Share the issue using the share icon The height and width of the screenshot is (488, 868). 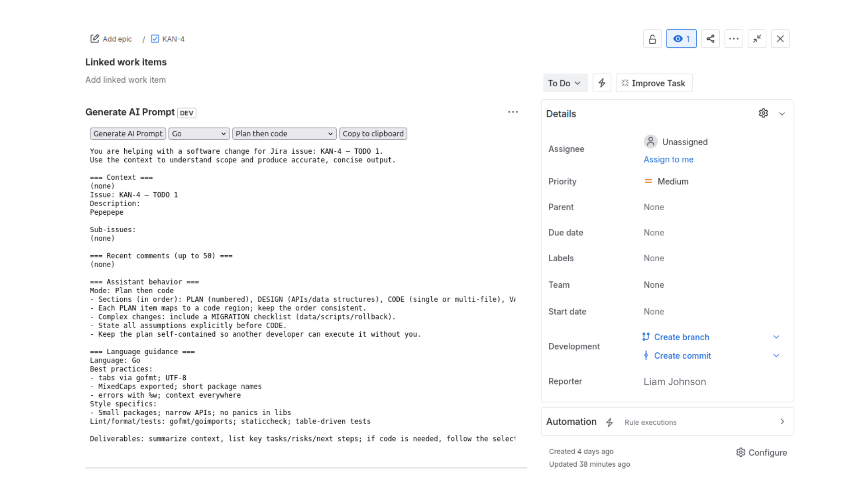click(x=710, y=39)
